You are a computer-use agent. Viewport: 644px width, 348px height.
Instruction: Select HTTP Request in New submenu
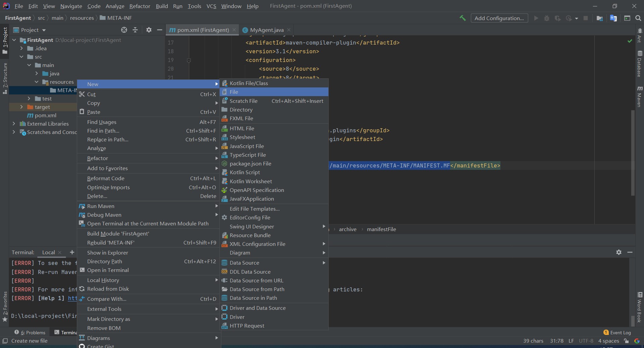(x=274, y=326)
